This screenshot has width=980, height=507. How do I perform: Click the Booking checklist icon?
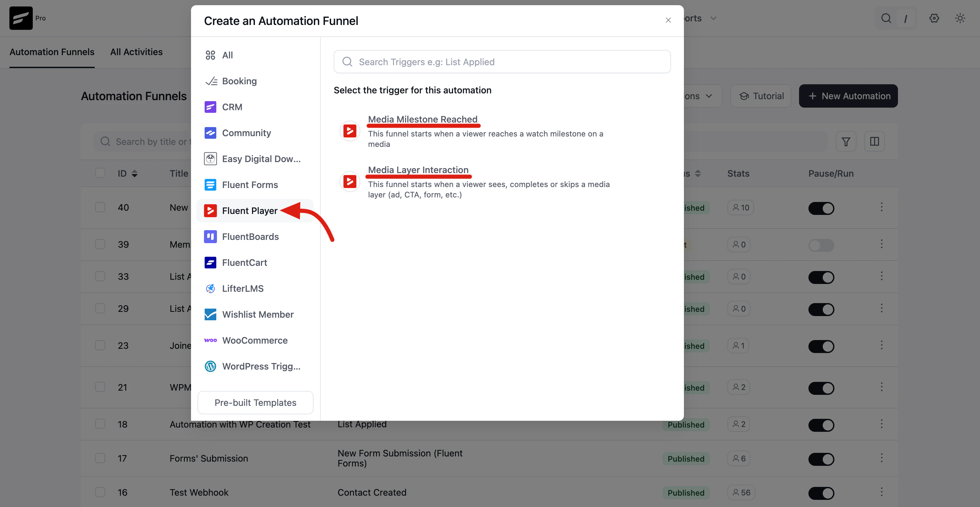(x=211, y=81)
